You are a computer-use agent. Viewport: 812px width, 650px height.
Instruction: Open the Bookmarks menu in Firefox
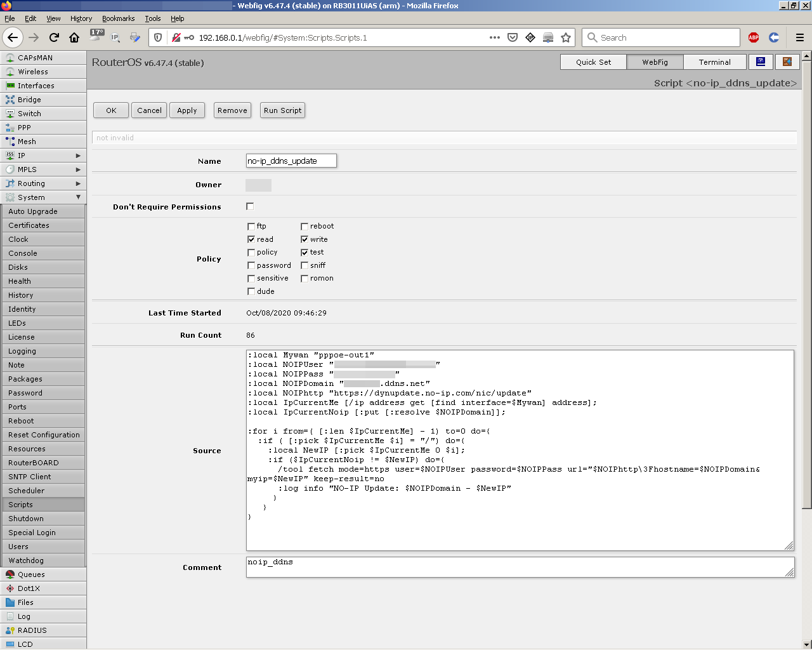118,18
